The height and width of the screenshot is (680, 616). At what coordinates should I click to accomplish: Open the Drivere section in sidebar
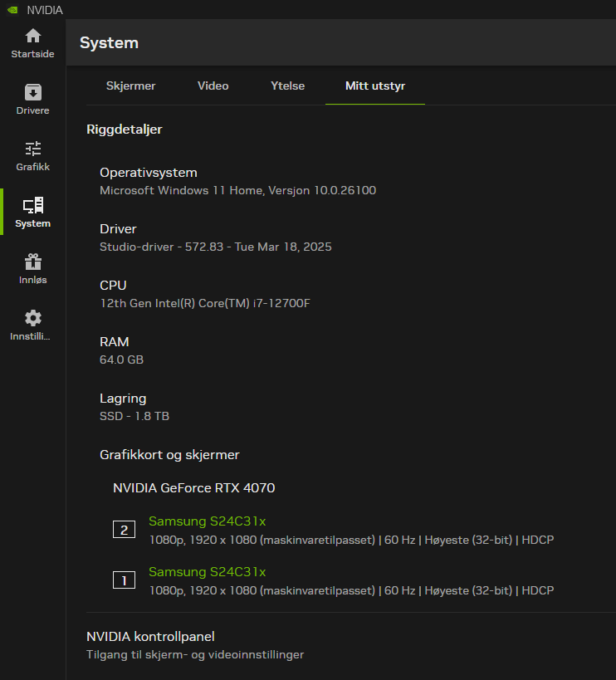[x=32, y=92]
